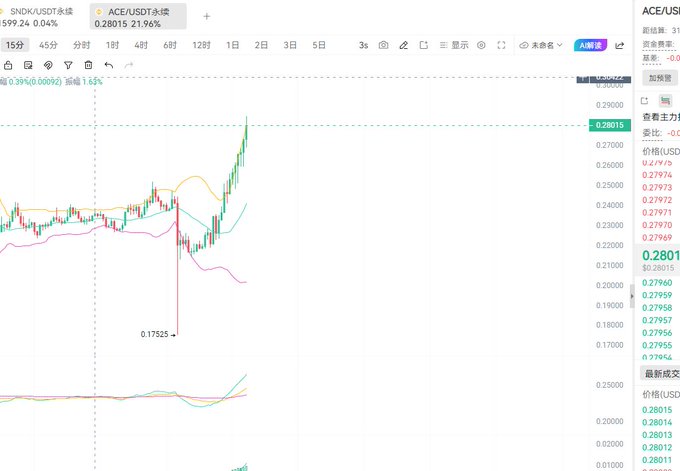This screenshot has height=471, width=680.
Task: Click the 加预警 alert button
Action: pos(660,78)
